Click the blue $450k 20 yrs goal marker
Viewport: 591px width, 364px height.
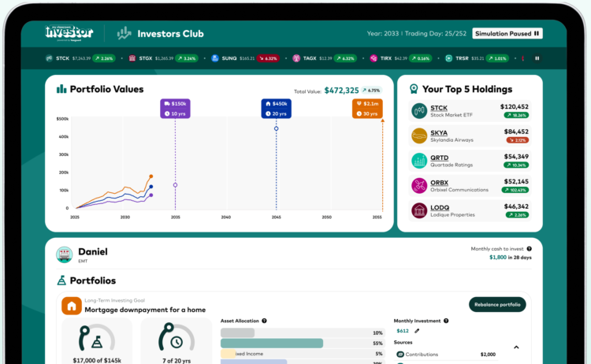point(277,109)
